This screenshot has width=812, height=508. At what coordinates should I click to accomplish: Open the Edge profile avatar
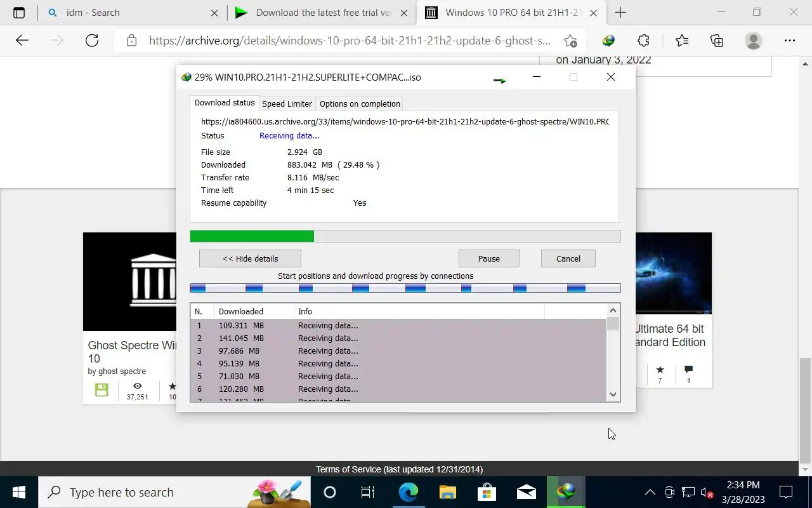click(754, 41)
